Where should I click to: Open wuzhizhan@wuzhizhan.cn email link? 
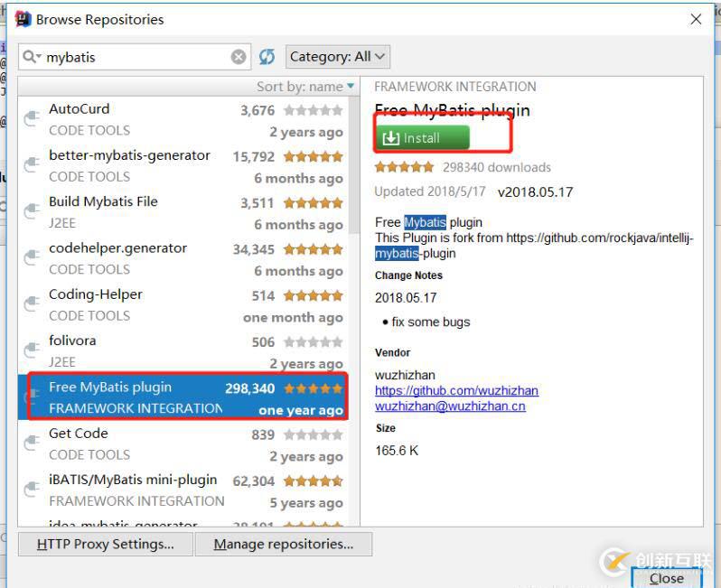450,406
